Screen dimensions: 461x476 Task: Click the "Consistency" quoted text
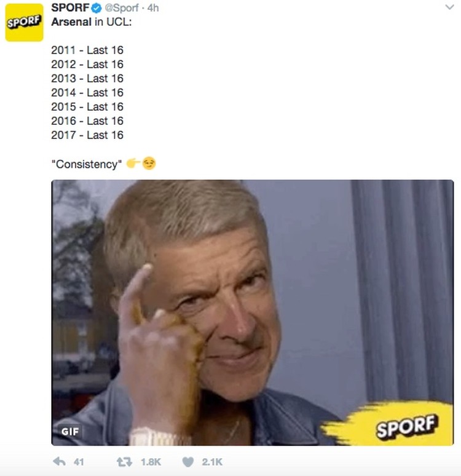[x=87, y=164]
